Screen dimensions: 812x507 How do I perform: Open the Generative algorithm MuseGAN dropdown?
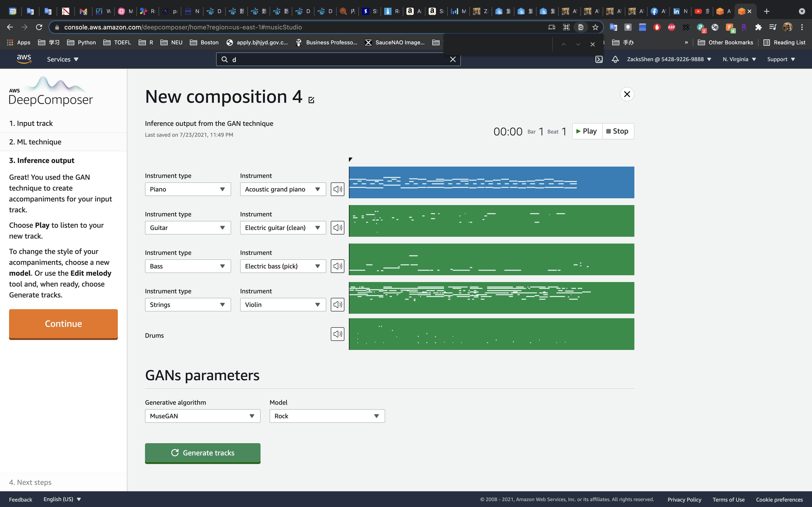(202, 416)
